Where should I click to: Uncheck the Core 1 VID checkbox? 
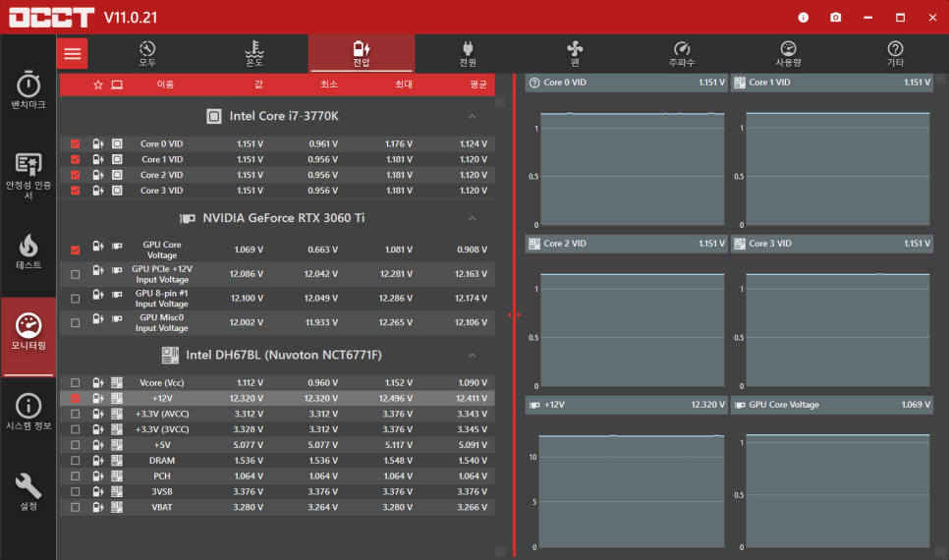pos(75,159)
